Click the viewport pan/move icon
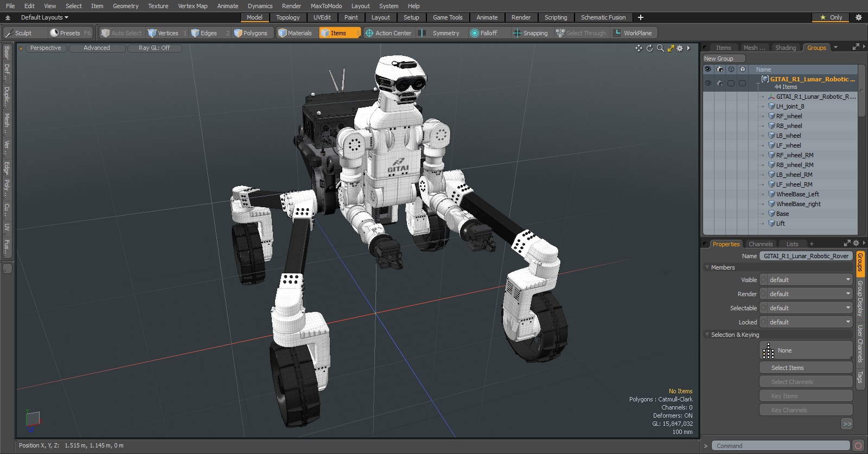The width and height of the screenshot is (868, 454). pos(639,48)
